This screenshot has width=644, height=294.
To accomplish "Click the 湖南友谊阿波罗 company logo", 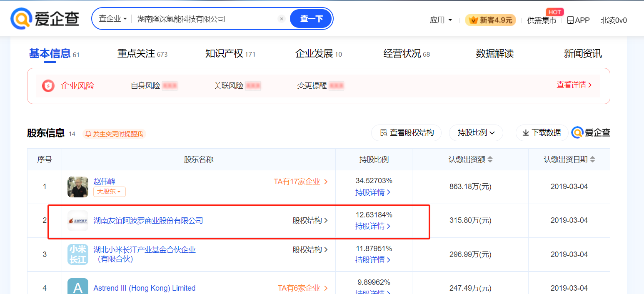I will coord(78,221).
